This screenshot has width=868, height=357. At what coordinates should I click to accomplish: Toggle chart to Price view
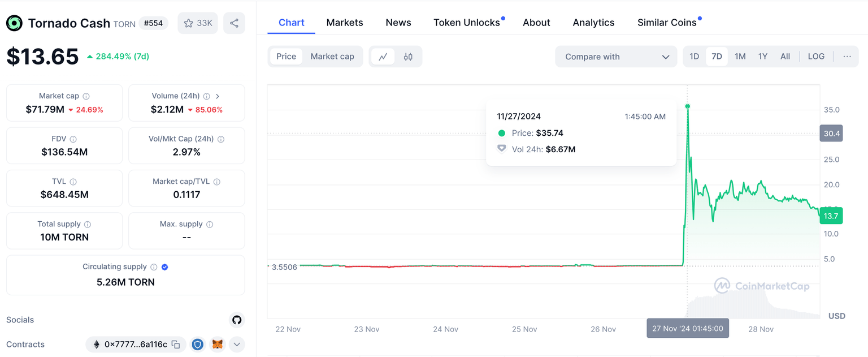tap(286, 57)
